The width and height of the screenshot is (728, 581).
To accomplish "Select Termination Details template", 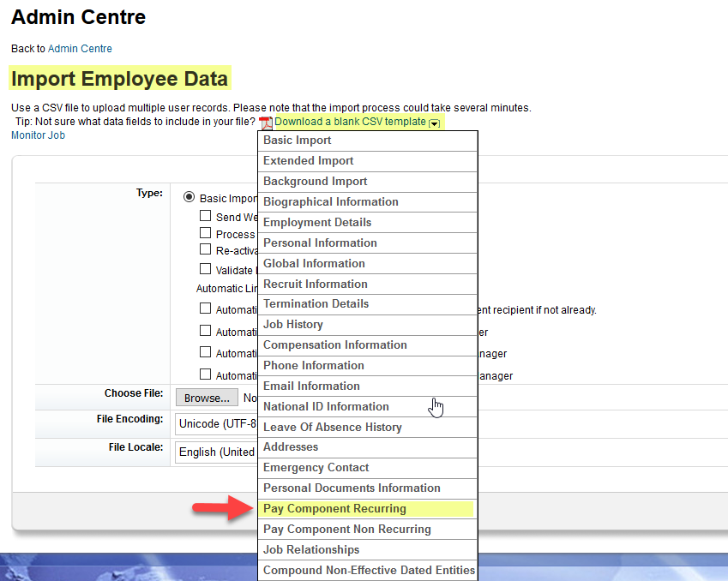I will point(368,304).
